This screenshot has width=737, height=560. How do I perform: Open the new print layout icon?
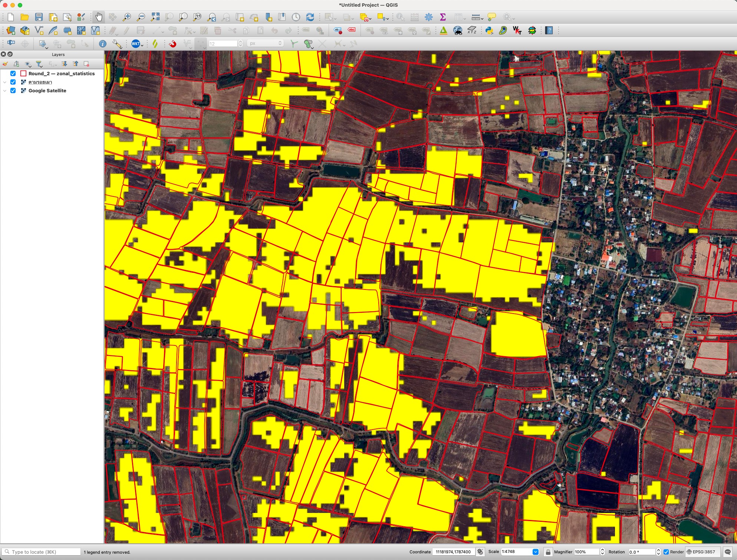pyautogui.click(x=53, y=17)
